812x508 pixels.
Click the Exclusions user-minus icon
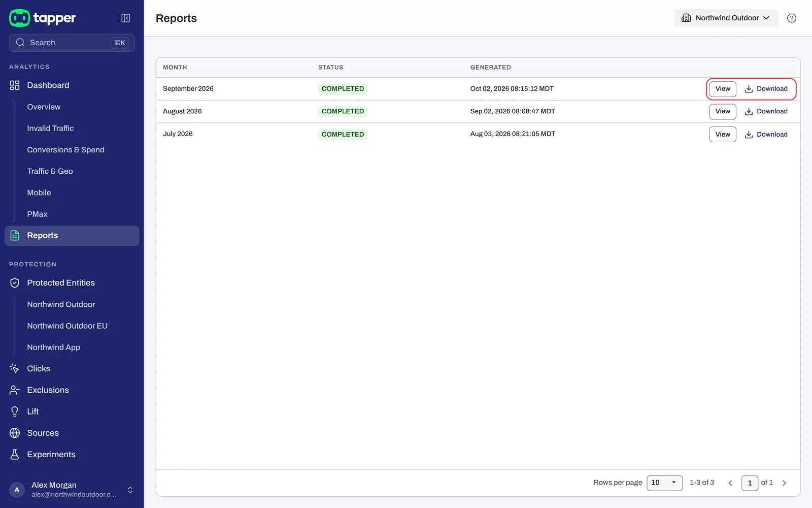tap(15, 390)
